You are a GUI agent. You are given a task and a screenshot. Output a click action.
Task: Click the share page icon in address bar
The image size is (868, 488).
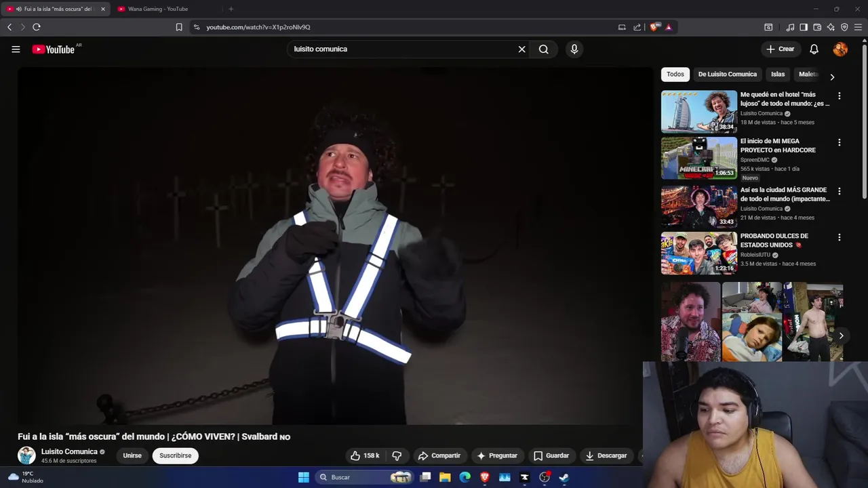pos(637,27)
